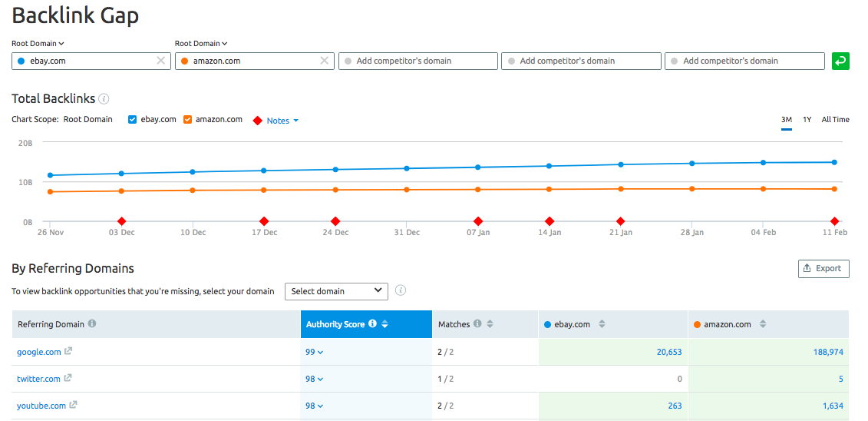The width and height of the screenshot is (868, 421).
Task: Click the 07 Jan note marker
Action: pyautogui.click(x=477, y=221)
